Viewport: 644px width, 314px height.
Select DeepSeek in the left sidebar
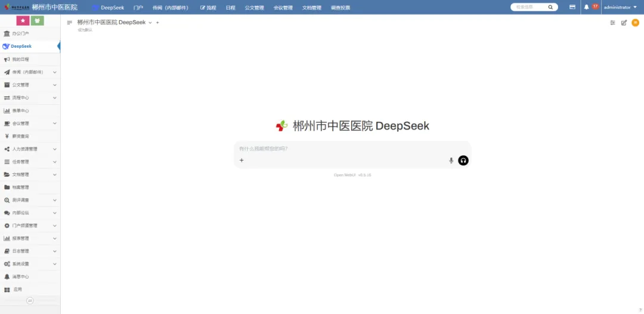point(30,47)
